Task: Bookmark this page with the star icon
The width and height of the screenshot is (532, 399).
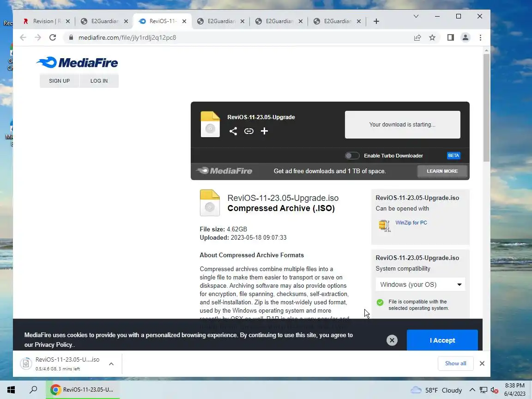Action: point(432,37)
